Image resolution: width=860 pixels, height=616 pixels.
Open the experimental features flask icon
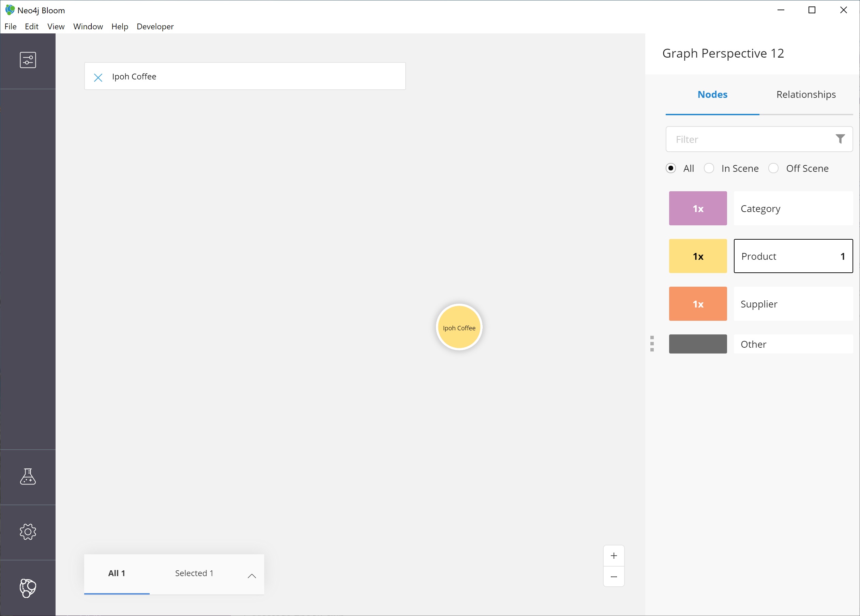28,477
